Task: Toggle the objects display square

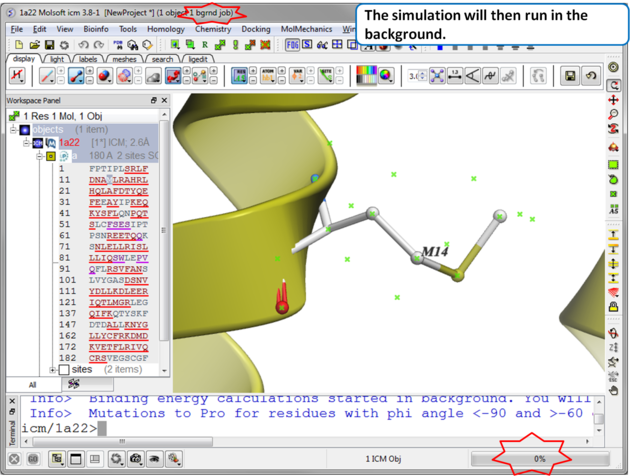Action: tap(26, 130)
